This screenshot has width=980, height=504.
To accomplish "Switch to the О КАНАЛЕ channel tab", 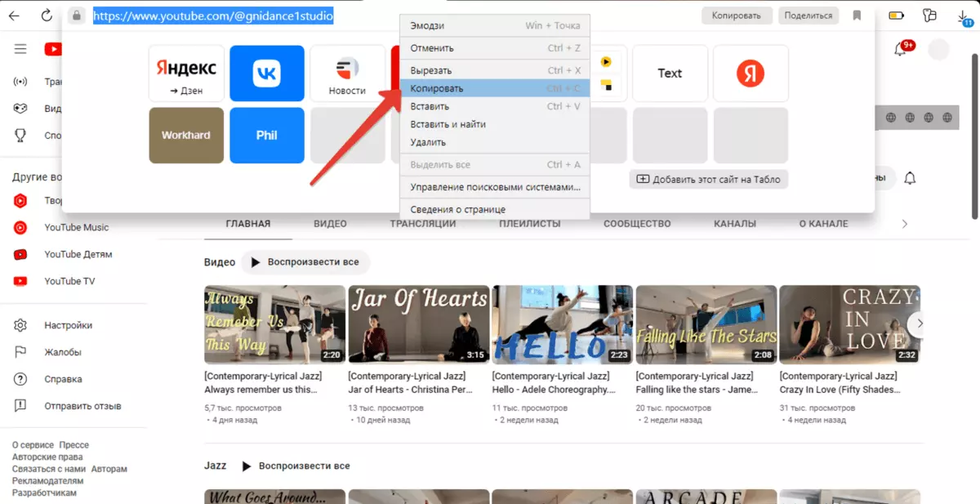I will pos(823,224).
